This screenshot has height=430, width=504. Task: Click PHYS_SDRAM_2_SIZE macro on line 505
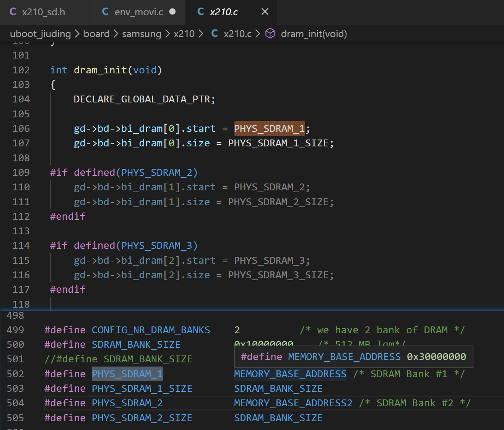(x=142, y=418)
